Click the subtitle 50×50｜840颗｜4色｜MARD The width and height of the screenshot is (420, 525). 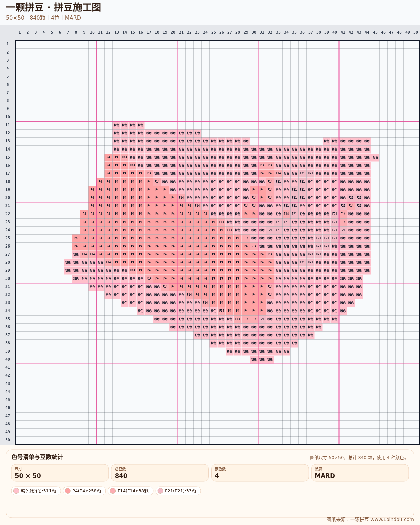(43, 18)
